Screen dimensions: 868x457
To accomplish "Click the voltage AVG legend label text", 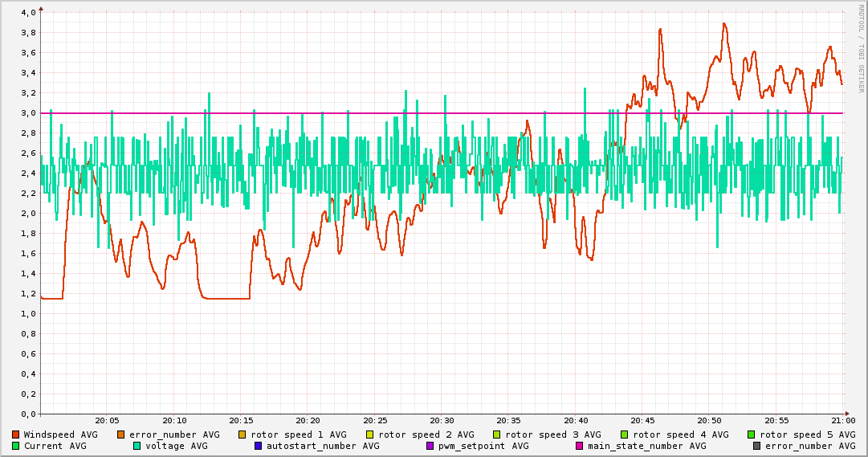I will coord(176,446).
